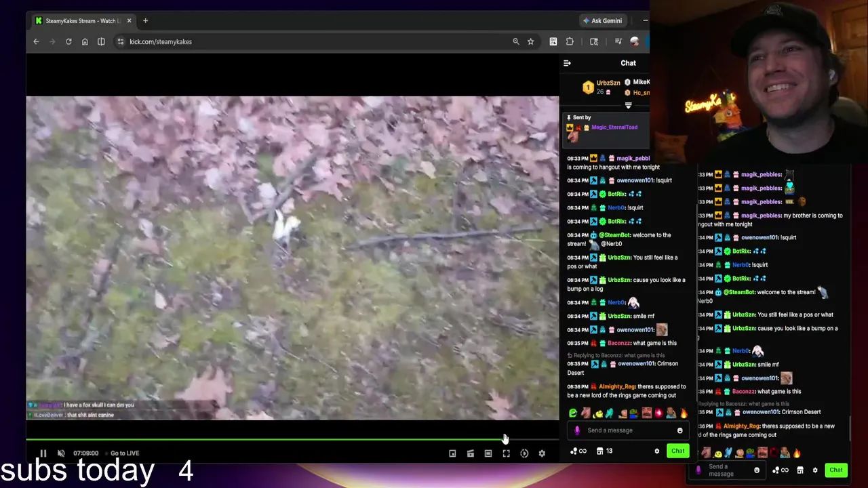This screenshot has height=488, width=868.
Task: Open gift shop icon in right overlay chat
Action: pos(800,470)
